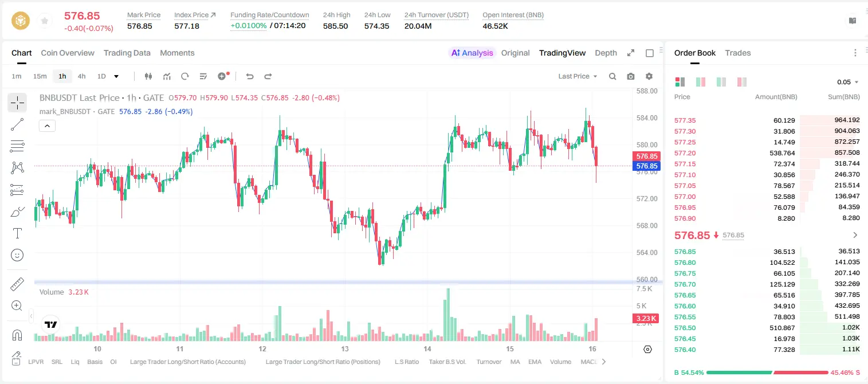The height and width of the screenshot is (384, 868).
Task: Open the time interval dropdown arrow after 1D
Action: [116, 76]
